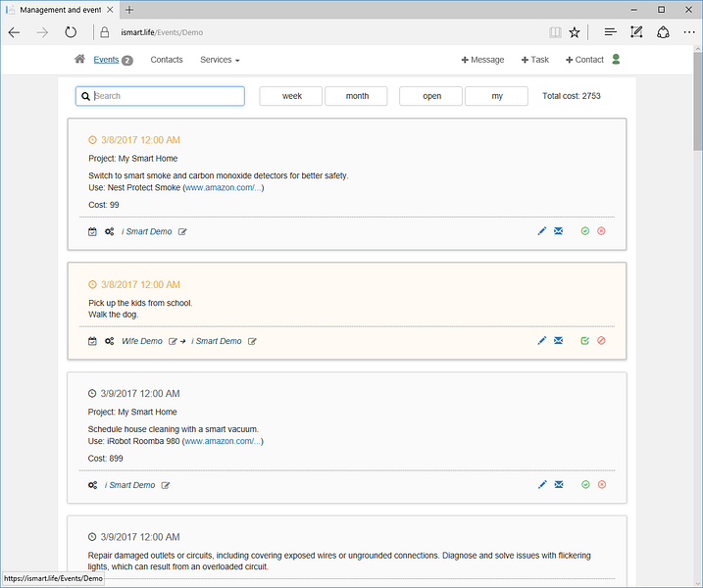Open browser reading view icon
Viewport: 703px width, 588px height.
(555, 32)
